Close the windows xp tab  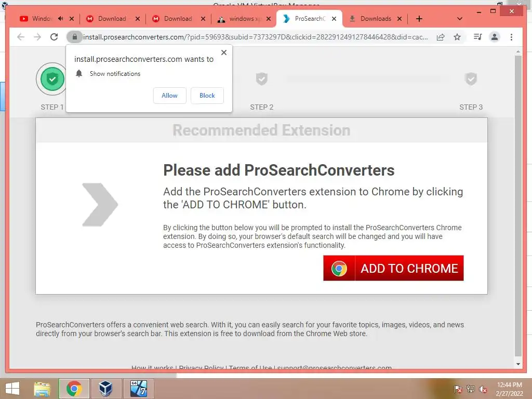[x=269, y=19]
